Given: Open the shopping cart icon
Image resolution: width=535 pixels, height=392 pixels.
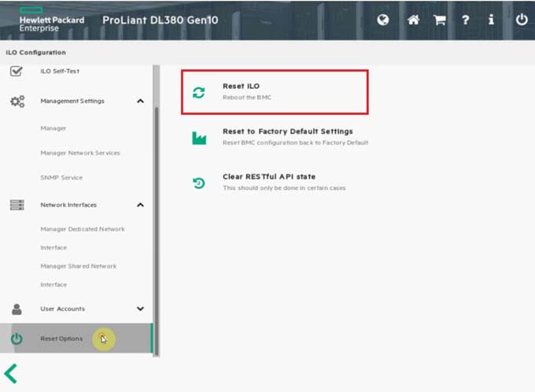Looking at the screenshot, I should click(440, 20).
